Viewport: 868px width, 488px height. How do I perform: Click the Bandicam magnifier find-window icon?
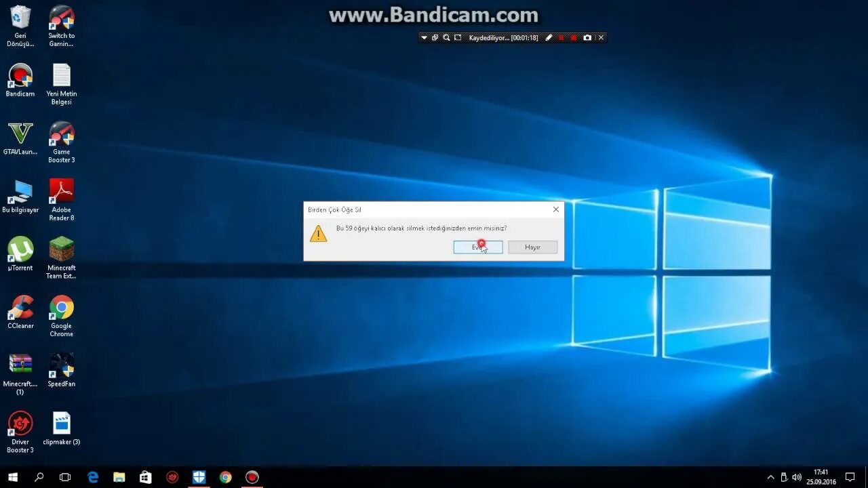(x=446, y=38)
